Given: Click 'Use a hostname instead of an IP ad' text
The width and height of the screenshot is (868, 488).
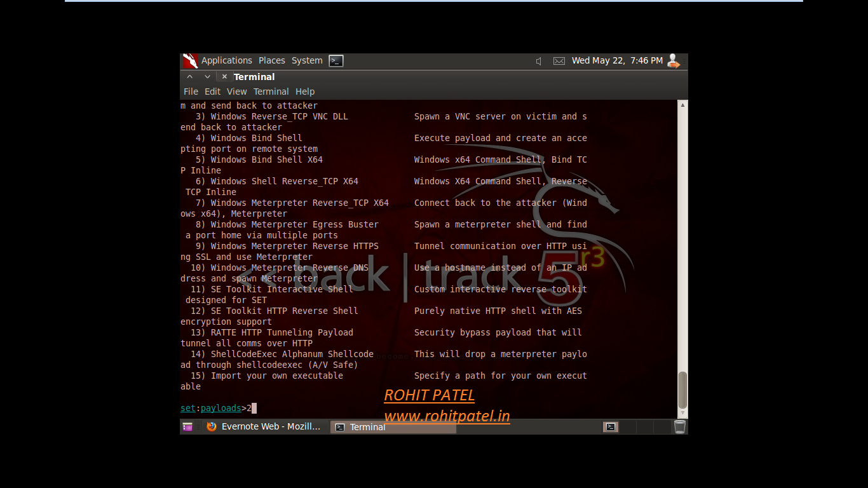Looking at the screenshot, I should click(501, 268).
